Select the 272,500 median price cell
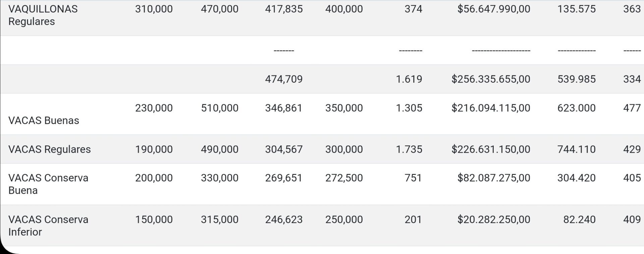Viewport: 644px width, 254px height. click(x=344, y=178)
